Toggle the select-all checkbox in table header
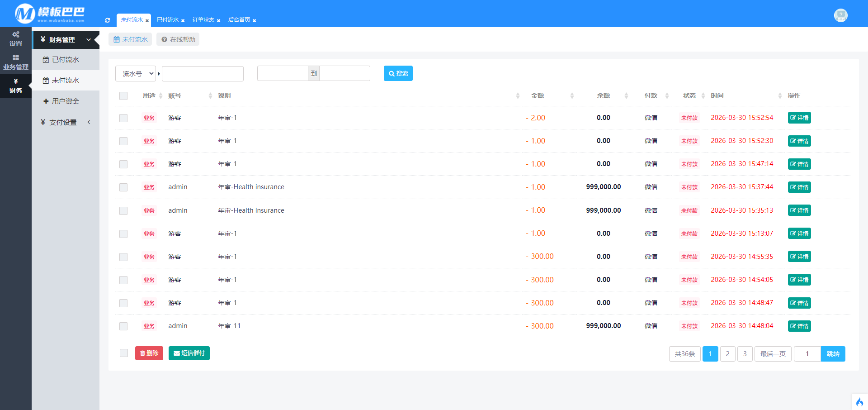This screenshot has height=410, width=868. click(x=123, y=96)
